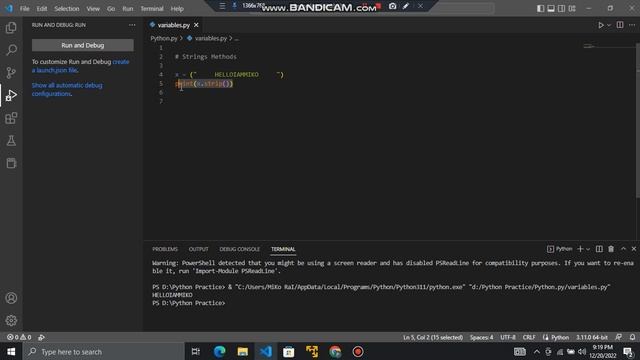The image size is (640, 360).
Task: Switch to the PROBLEMS panel tab
Action: pyautogui.click(x=165, y=249)
